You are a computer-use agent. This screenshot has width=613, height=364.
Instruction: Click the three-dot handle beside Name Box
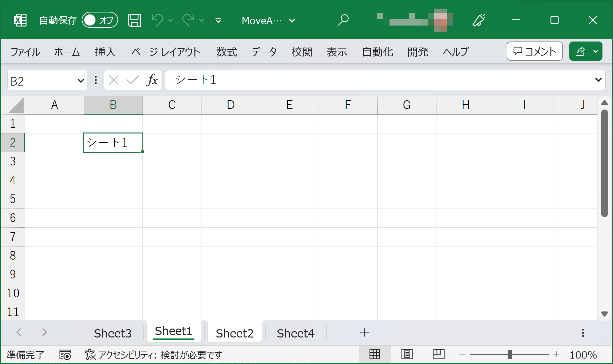(x=95, y=80)
